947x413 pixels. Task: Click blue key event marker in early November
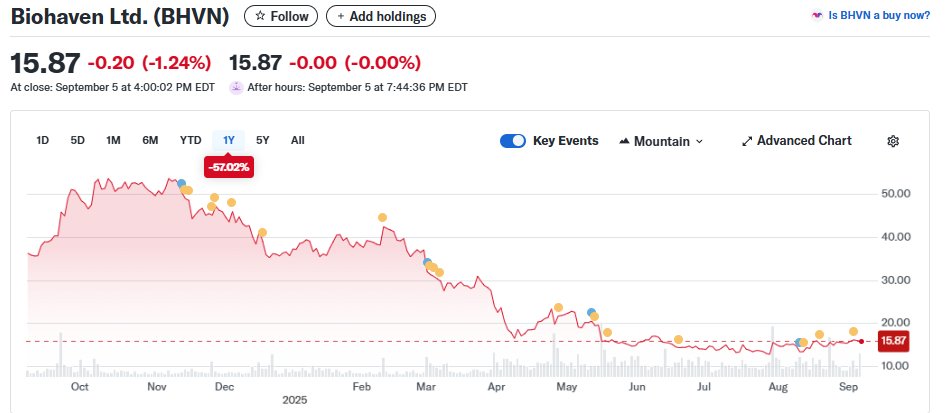181,183
